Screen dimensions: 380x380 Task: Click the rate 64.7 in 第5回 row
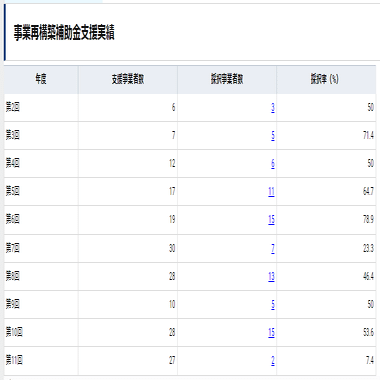click(x=369, y=191)
